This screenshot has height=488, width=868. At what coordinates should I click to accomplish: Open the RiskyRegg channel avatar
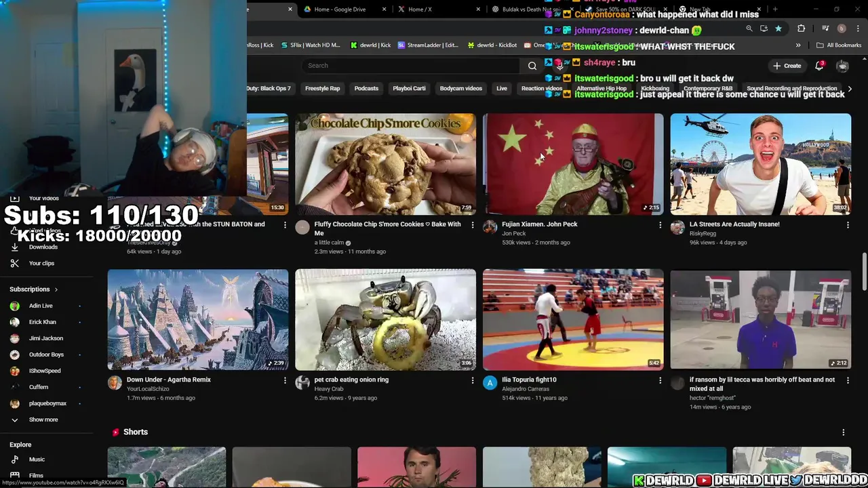[x=677, y=227]
